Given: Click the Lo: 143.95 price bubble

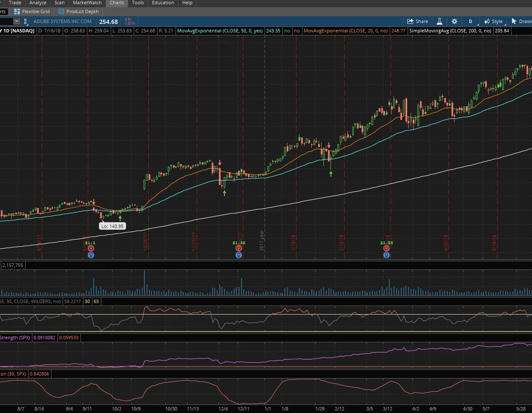Looking at the screenshot, I should click(112, 226).
